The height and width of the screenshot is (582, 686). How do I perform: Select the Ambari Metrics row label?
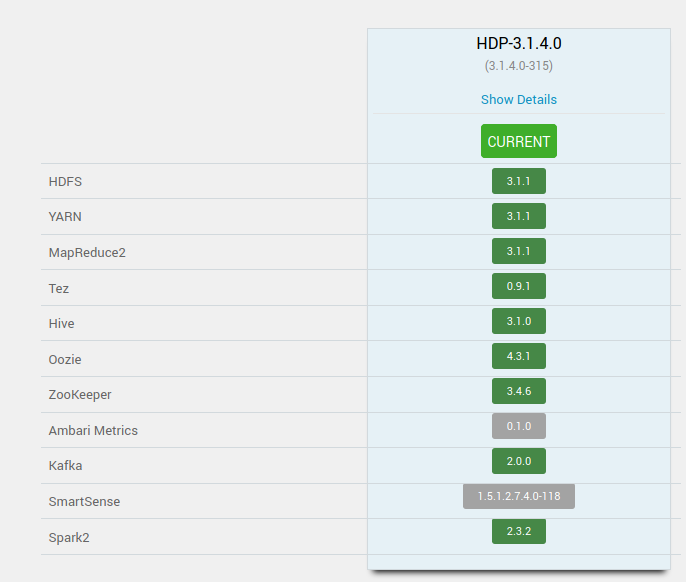[93, 430]
